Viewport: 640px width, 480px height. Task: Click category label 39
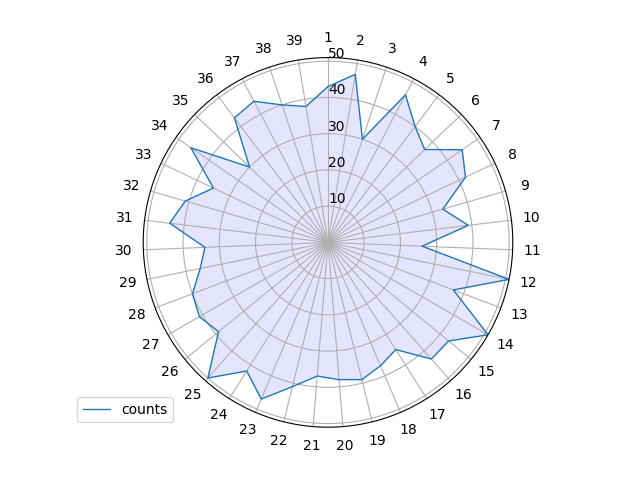[x=294, y=40]
